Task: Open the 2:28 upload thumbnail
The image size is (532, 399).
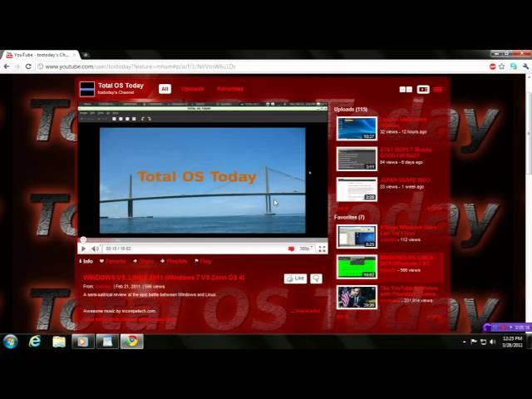Action: click(x=357, y=189)
